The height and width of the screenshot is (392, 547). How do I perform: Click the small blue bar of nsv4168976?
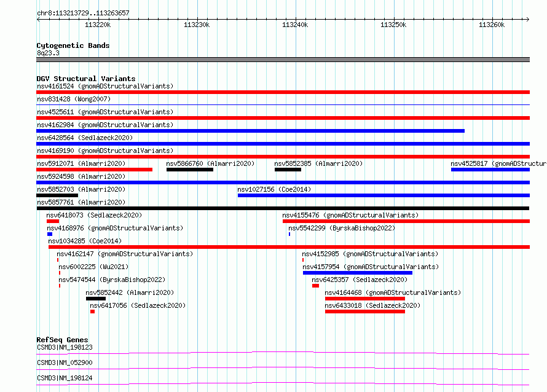[50, 234]
